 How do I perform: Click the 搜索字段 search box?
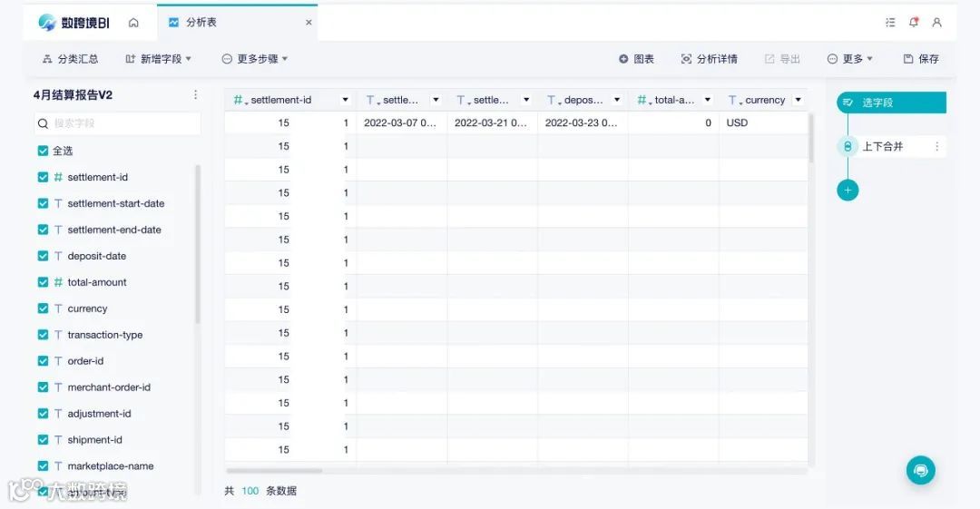[x=117, y=123]
